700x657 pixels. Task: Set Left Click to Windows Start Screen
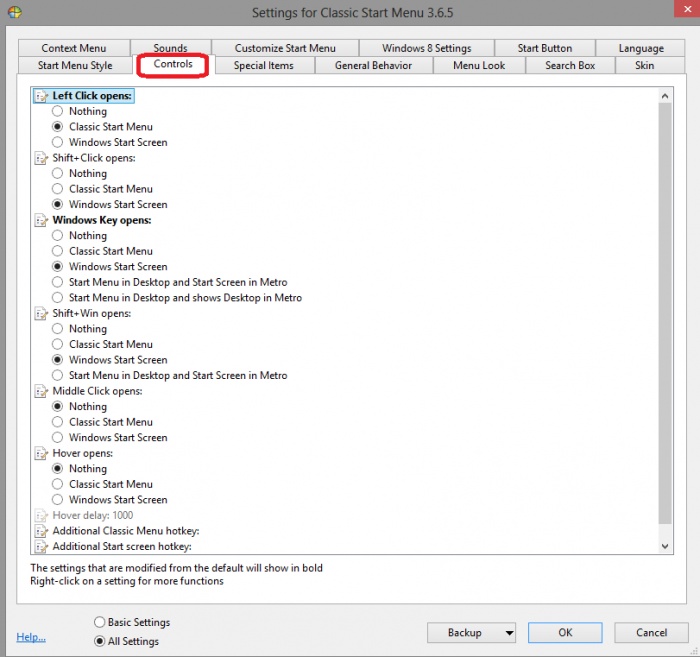tap(57, 142)
